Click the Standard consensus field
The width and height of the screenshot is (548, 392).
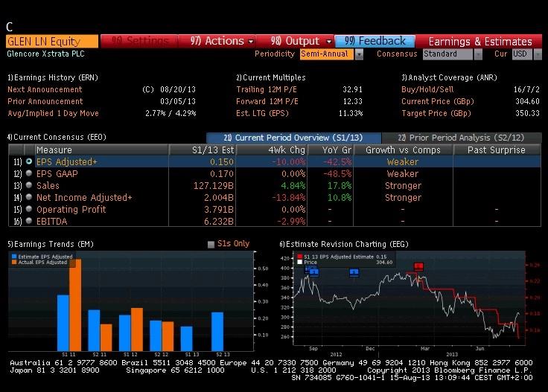(448, 54)
